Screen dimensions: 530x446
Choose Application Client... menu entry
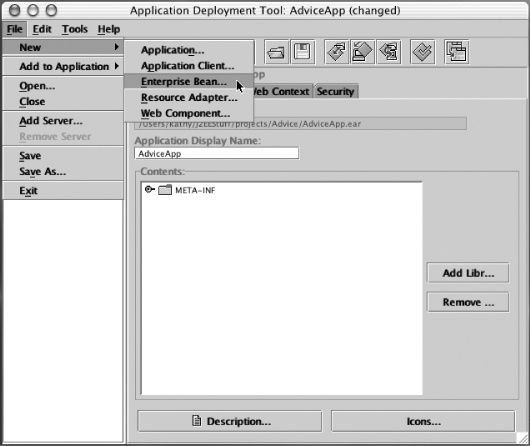pyautogui.click(x=189, y=66)
